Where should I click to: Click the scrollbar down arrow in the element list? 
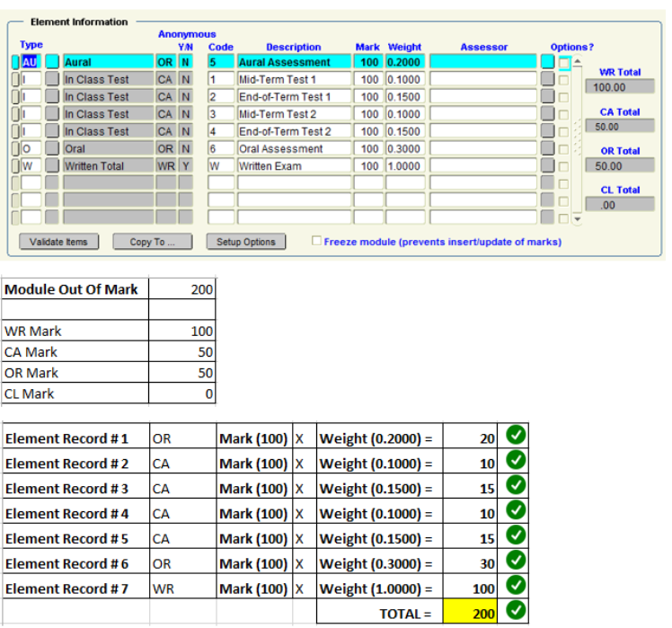pos(578,217)
